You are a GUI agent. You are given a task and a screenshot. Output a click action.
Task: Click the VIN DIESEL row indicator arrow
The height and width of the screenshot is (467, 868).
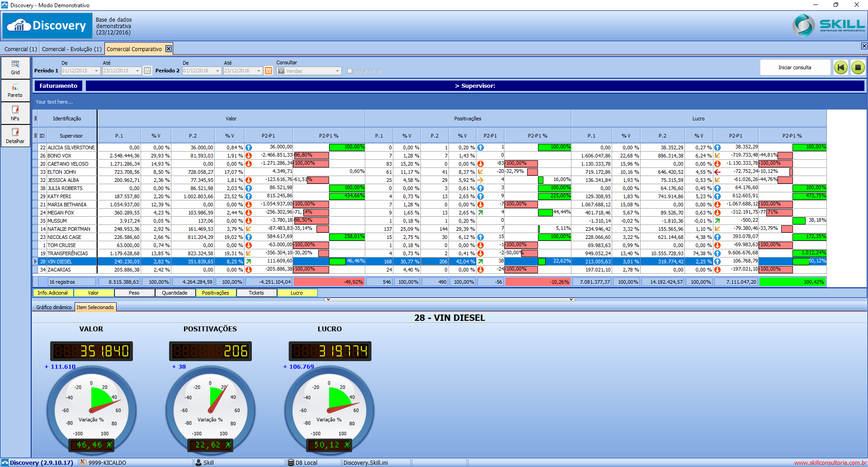coord(35,262)
